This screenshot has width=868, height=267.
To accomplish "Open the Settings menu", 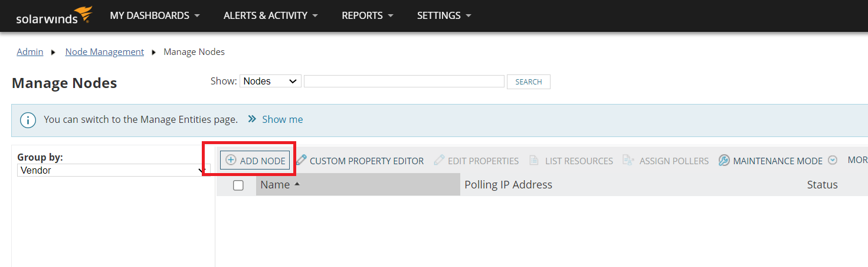I will pos(444,16).
